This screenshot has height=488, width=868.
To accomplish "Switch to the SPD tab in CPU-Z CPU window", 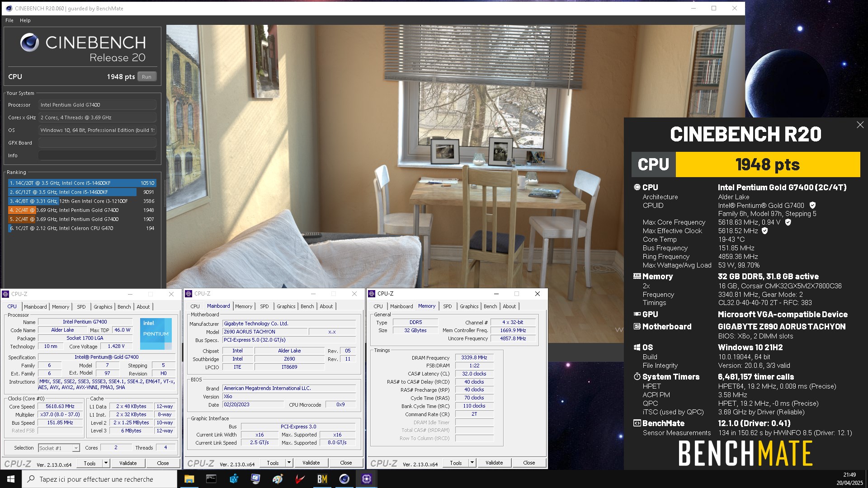I will [81, 307].
